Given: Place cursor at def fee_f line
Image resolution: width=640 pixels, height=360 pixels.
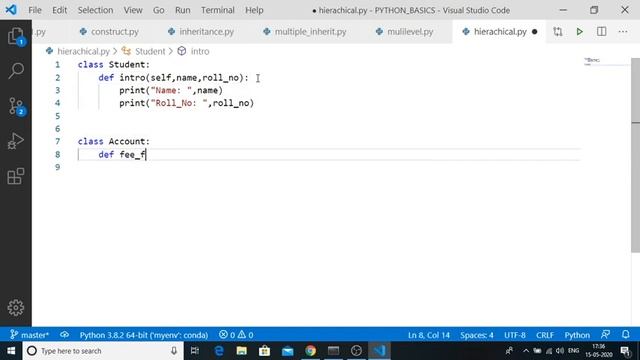Looking at the screenshot, I should pyautogui.click(x=122, y=154).
